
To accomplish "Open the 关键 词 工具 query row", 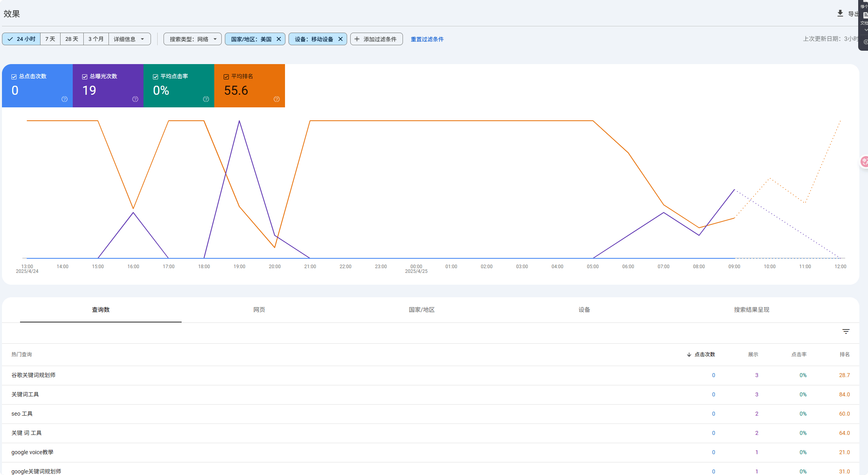I will 430,433.
